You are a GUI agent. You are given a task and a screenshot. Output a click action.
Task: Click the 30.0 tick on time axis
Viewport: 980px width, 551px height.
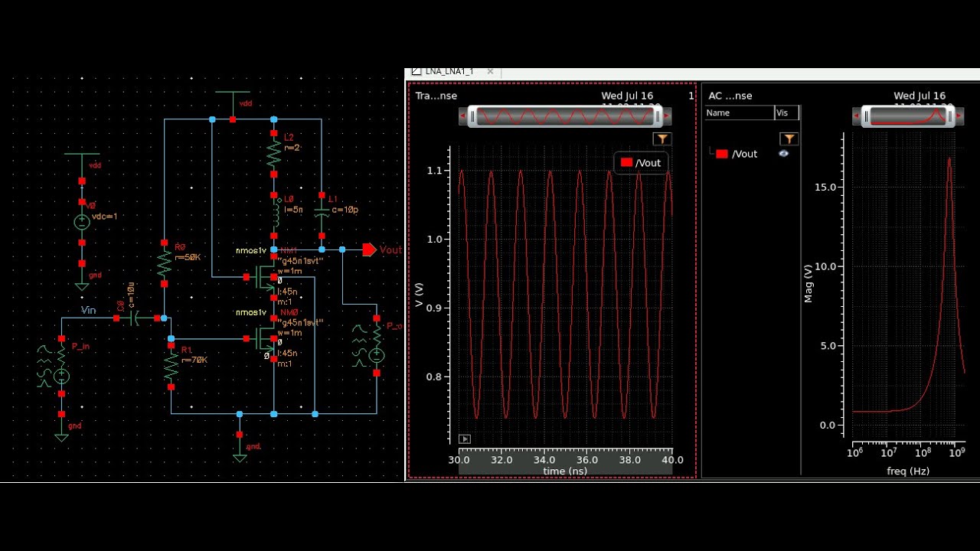(459, 460)
